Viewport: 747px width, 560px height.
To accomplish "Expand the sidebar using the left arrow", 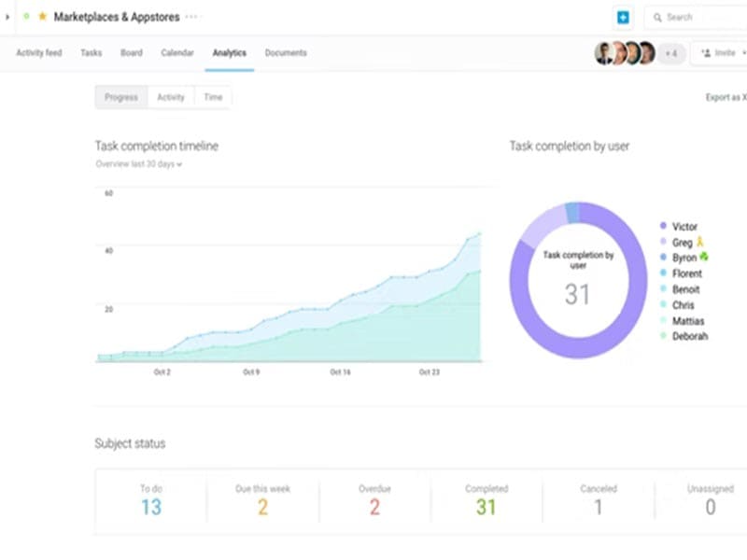I will pos(8,17).
